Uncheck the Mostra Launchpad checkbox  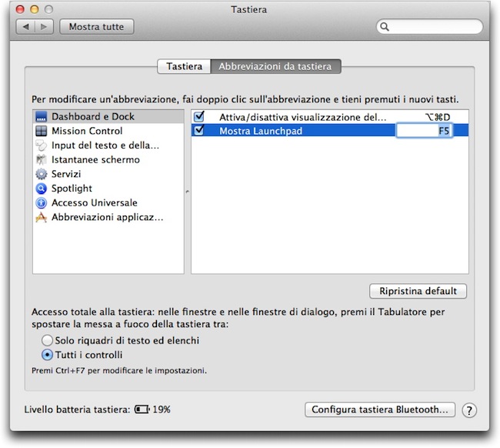click(199, 130)
